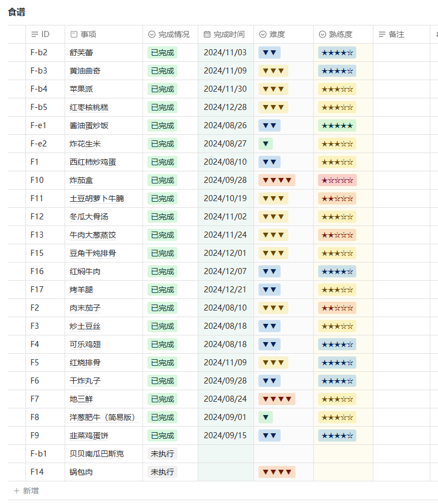This screenshot has width=438, height=504.
Task: Open the 完成情况 column header menu
Action: [x=173, y=34]
